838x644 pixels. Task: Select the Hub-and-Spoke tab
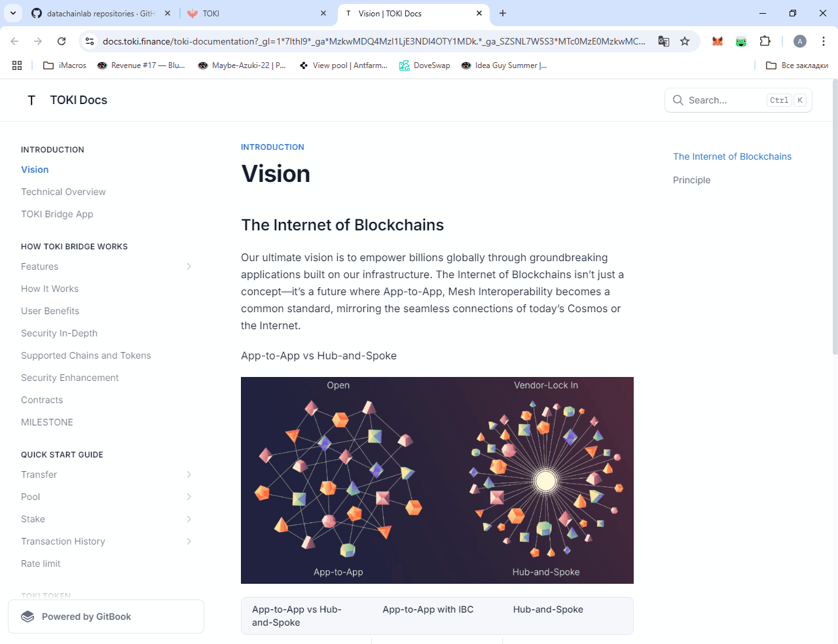pos(548,609)
